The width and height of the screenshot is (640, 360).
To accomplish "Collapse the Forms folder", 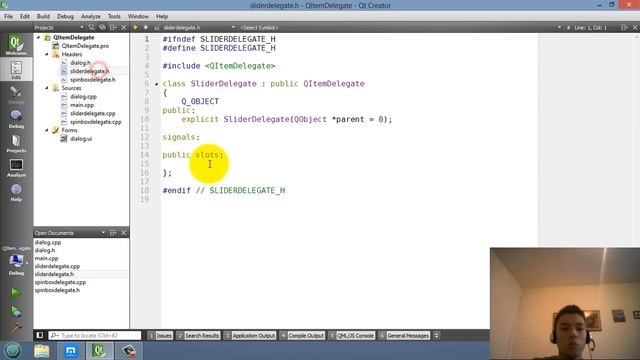I will tap(47, 130).
